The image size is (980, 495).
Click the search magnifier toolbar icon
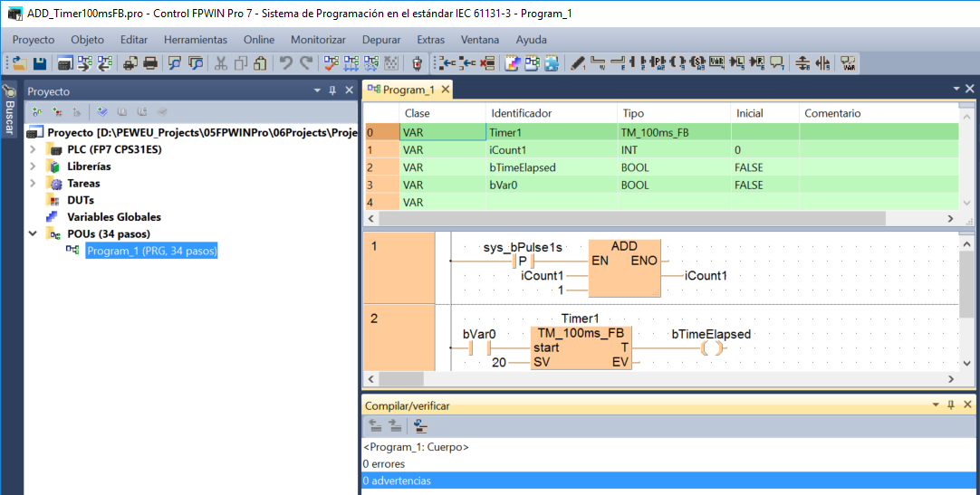click(x=175, y=63)
